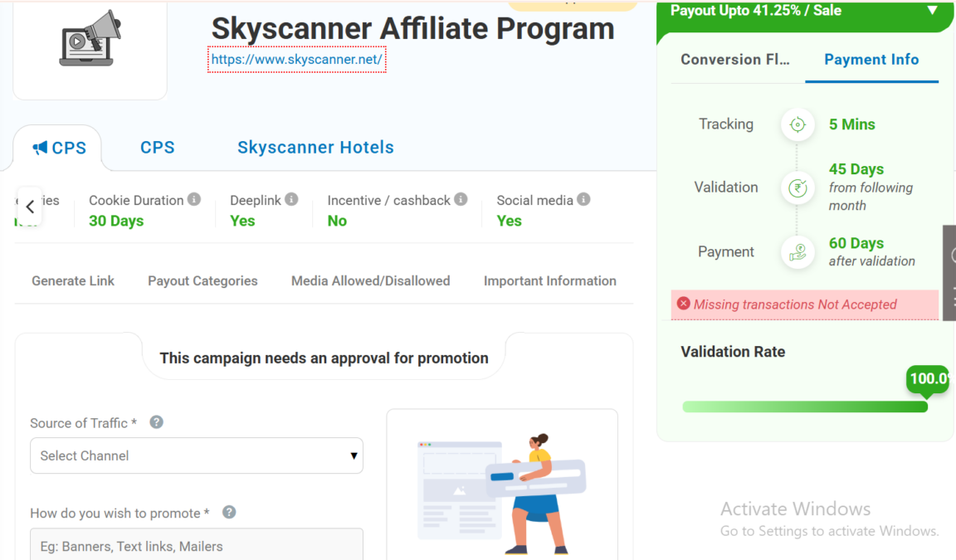Click the How do you wish to promote field
Screen dimensions: 956x560
(197, 545)
